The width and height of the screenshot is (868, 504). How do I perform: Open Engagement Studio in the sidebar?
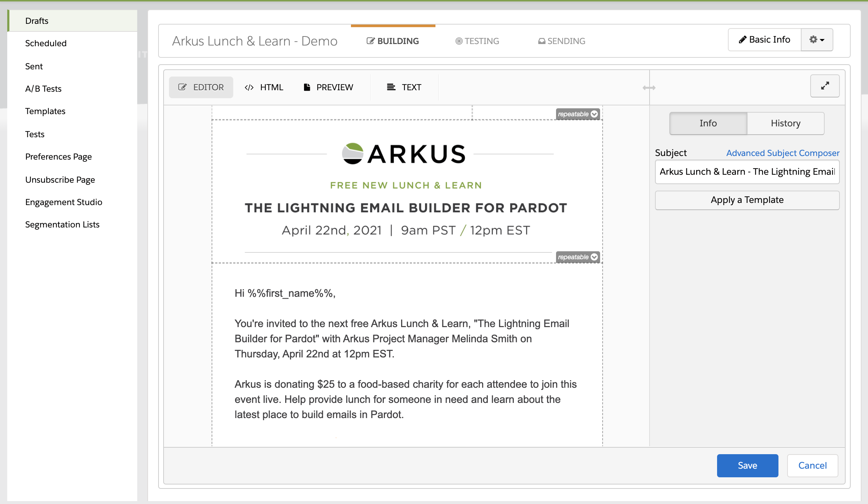click(72, 202)
